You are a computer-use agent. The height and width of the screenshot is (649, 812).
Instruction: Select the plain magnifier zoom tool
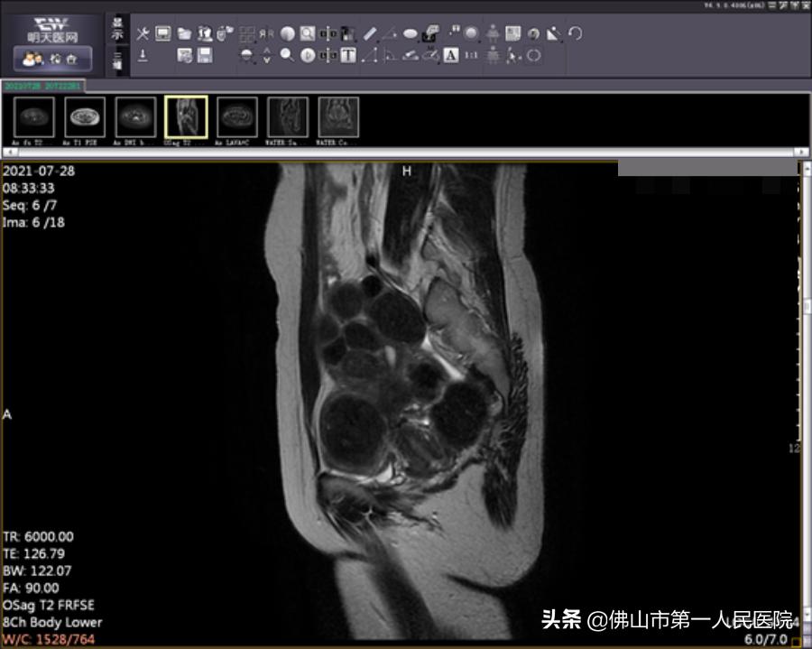click(x=286, y=55)
